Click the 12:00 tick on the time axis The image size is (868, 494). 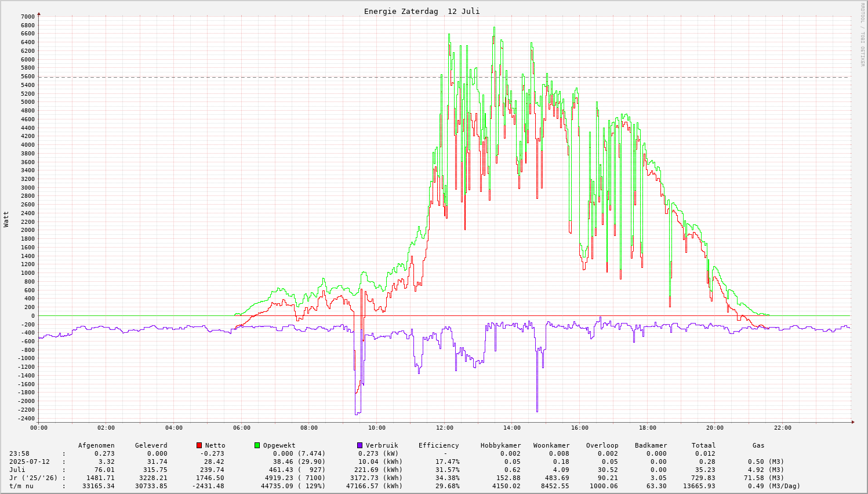click(444, 428)
